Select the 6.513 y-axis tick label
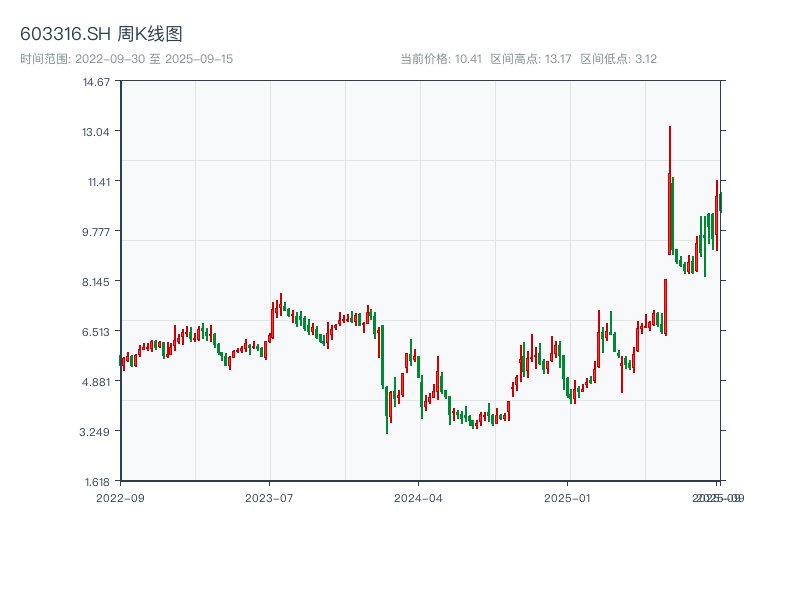This screenshot has height=600, width=800. pos(96,331)
